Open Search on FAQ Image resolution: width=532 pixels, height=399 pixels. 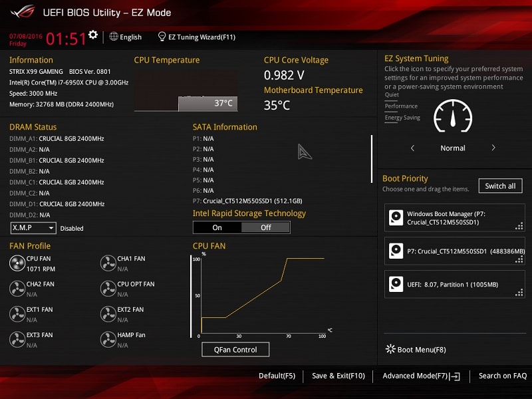tap(503, 376)
